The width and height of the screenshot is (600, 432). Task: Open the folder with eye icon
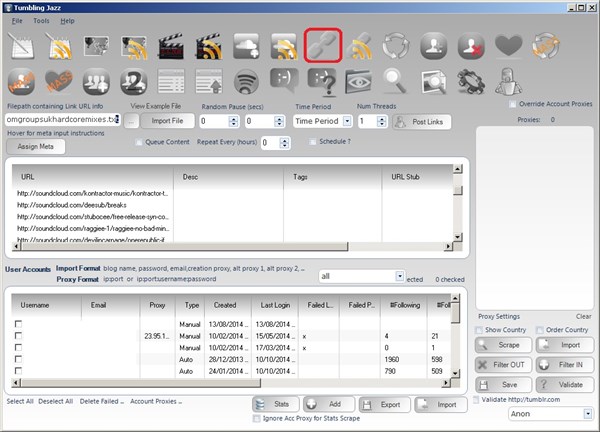pos(359,81)
